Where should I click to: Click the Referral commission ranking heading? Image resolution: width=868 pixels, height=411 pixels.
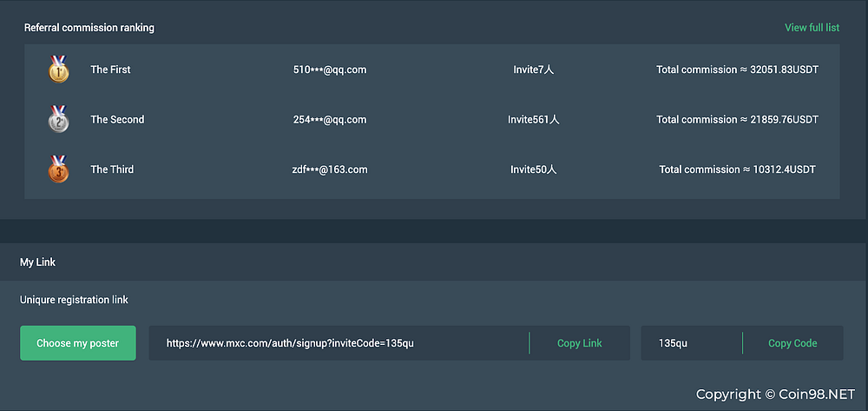click(x=89, y=28)
